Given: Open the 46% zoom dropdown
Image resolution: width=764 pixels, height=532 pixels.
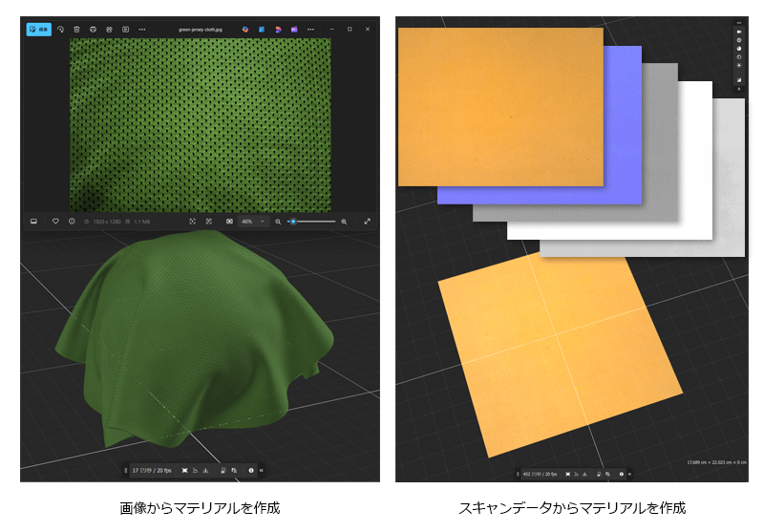Looking at the screenshot, I should (253, 222).
